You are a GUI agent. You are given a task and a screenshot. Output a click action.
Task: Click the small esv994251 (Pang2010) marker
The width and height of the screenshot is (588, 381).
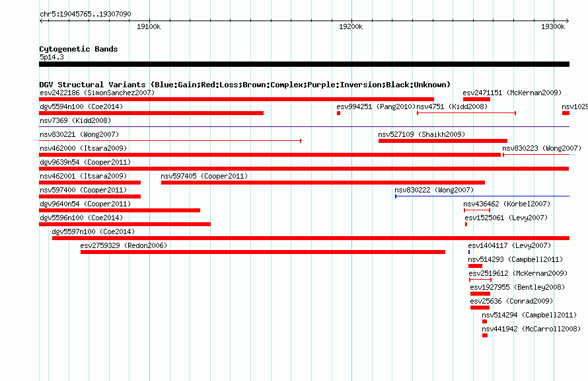point(339,113)
